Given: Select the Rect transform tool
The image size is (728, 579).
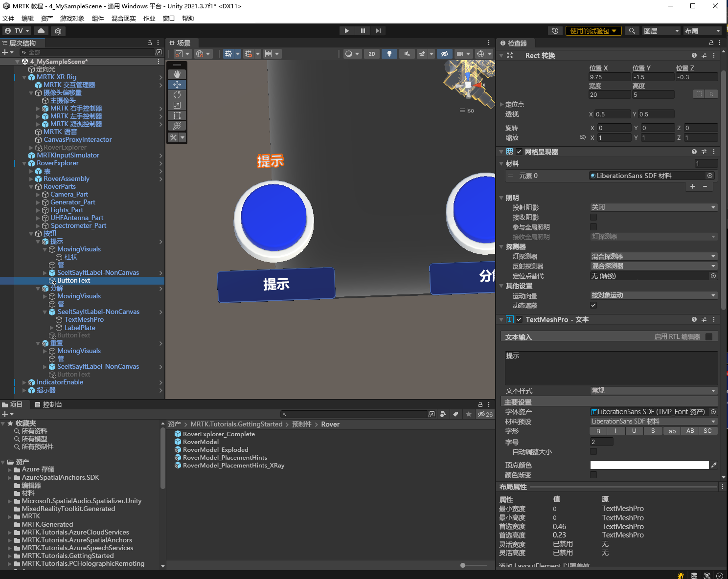Looking at the screenshot, I should click(x=177, y=115).
